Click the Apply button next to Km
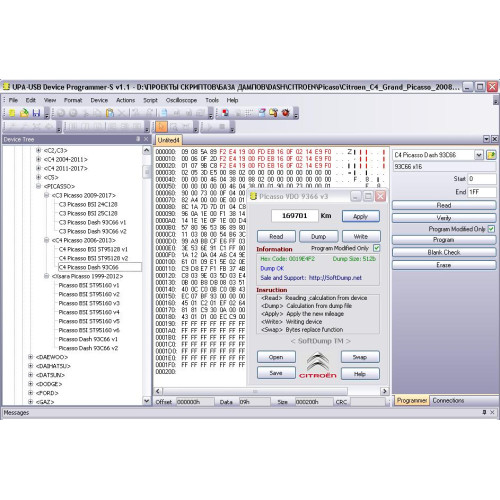500x500 pixels. click(361, 216)
